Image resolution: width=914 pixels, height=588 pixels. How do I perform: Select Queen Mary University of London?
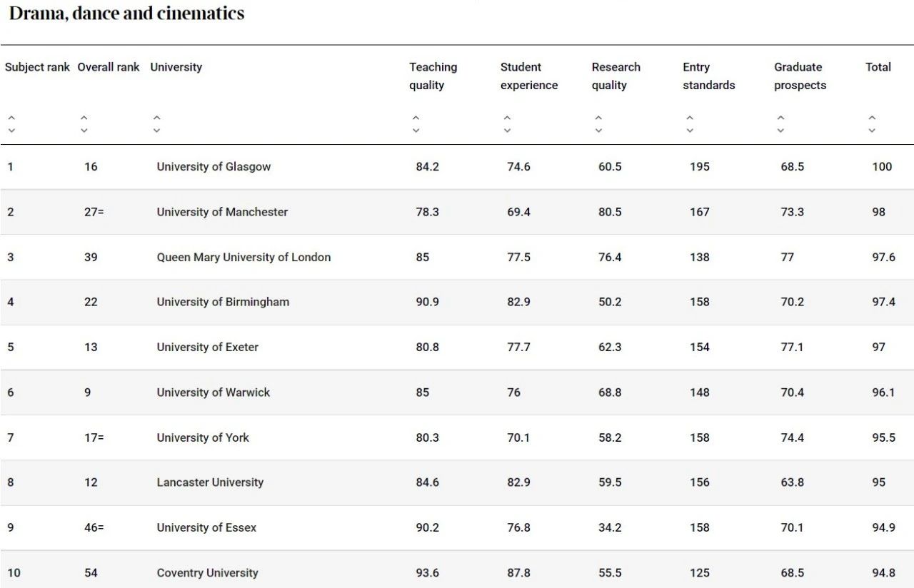click(243, 257)
